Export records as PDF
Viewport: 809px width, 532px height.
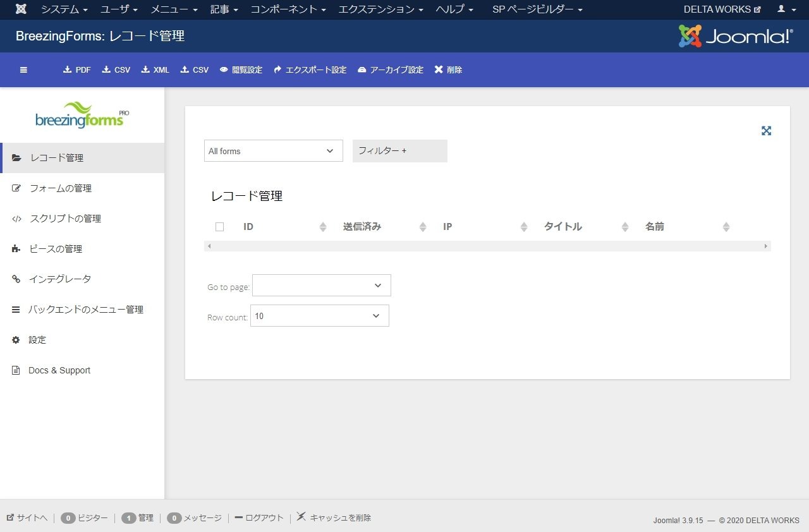[76, 70]
